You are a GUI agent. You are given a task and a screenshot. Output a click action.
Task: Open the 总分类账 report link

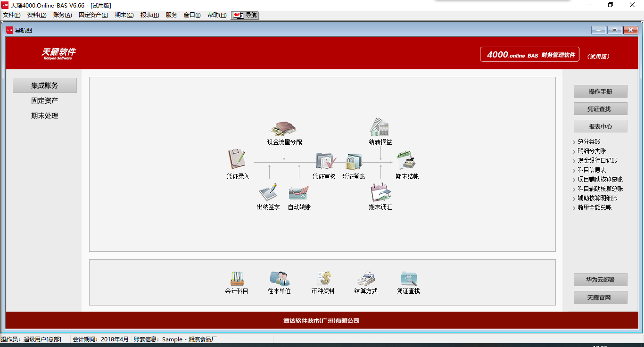click(x=589, y=141)
